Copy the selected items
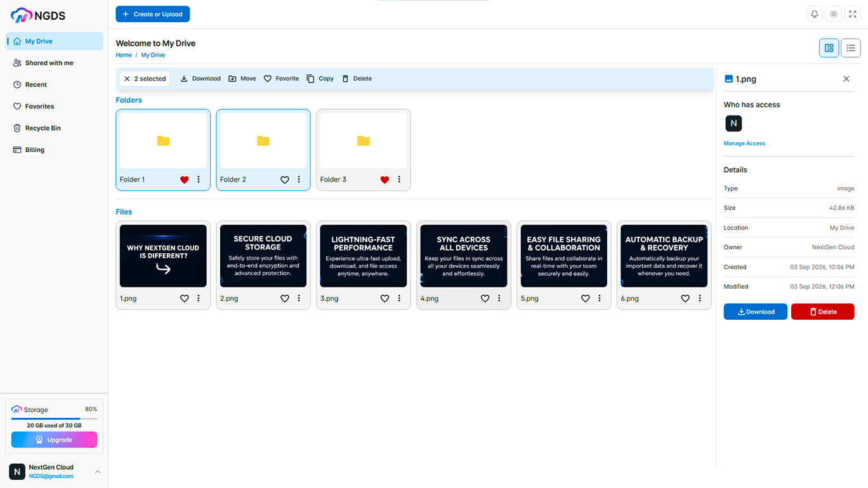 [x=320, y=79]
